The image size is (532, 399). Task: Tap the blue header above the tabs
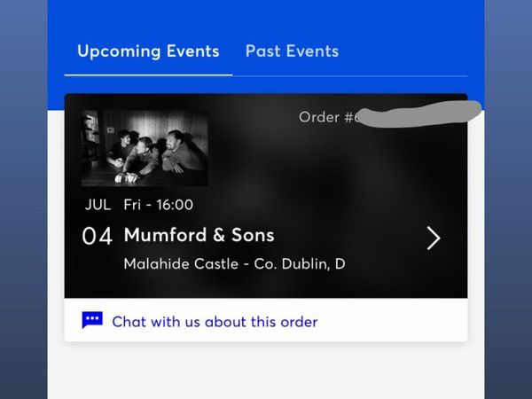click(x=266, y=17)
